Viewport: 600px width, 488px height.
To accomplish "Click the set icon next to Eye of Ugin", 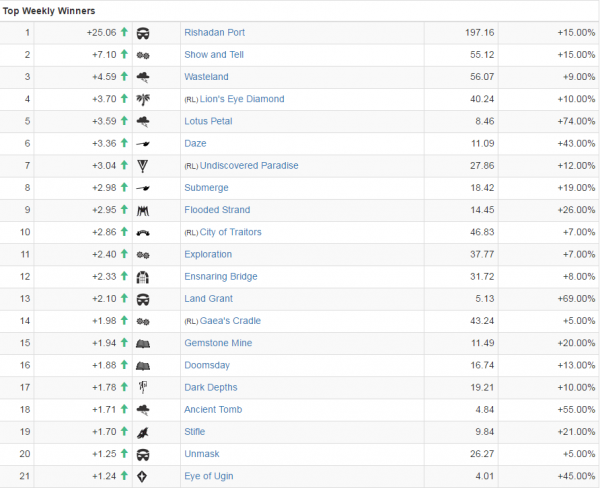I will [x=144, y=476].
